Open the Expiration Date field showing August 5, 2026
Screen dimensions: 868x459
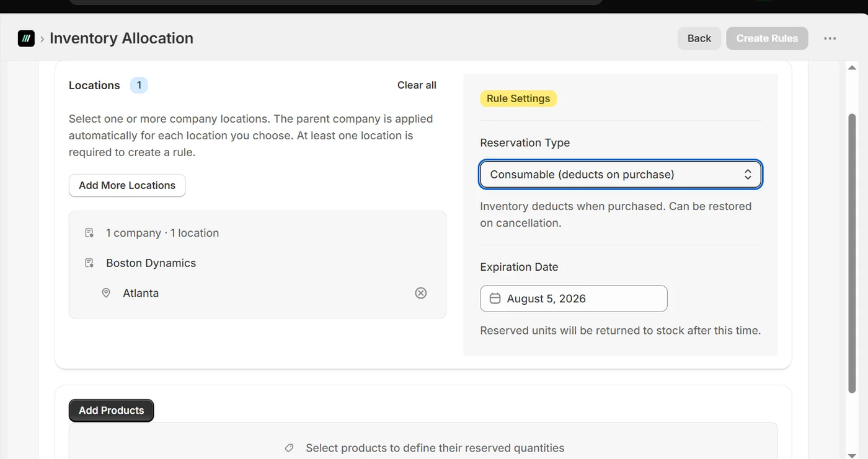click(x=573, y=299)
